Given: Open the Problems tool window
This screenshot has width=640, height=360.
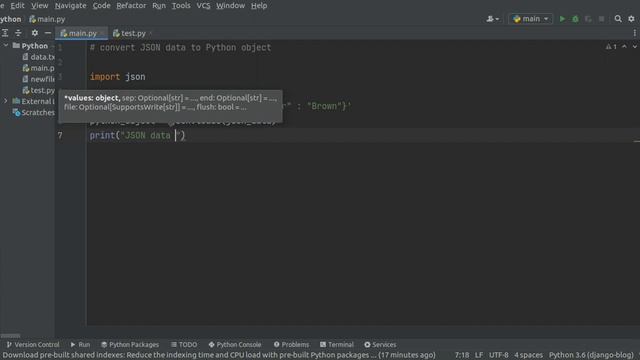Looking at the screenshot, I should point(291,345).
